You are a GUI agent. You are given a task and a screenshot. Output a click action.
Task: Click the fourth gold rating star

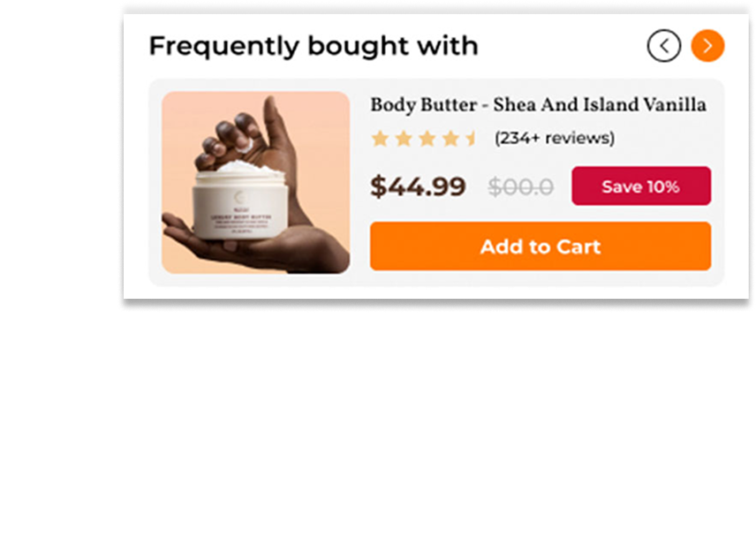[450, 139]
